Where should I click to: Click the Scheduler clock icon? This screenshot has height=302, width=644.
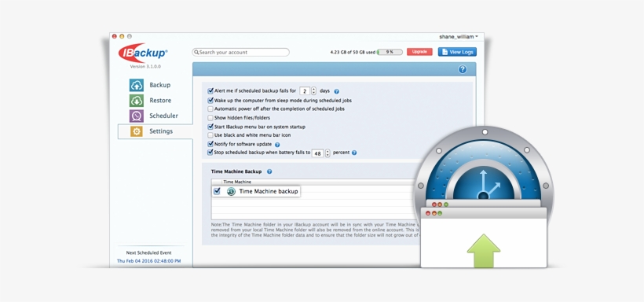click(137, 116)
